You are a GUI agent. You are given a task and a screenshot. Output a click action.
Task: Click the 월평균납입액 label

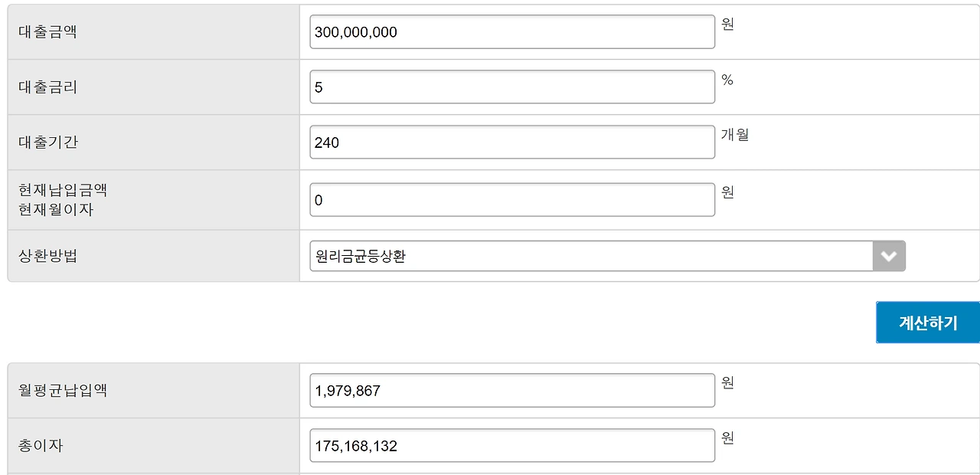(63, 390)
